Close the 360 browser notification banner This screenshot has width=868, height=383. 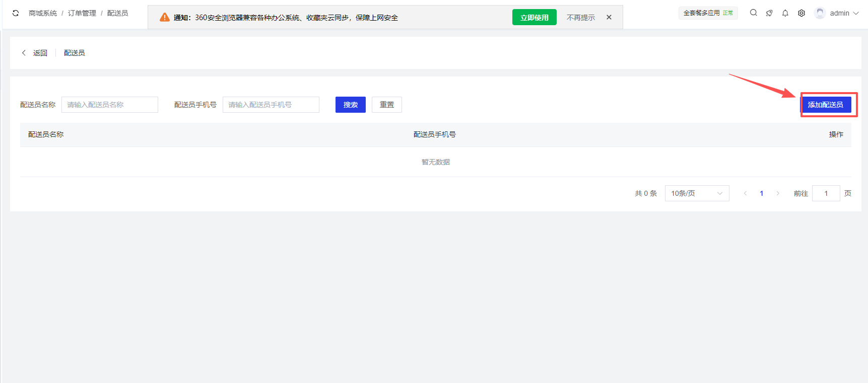tap(609, 17)
